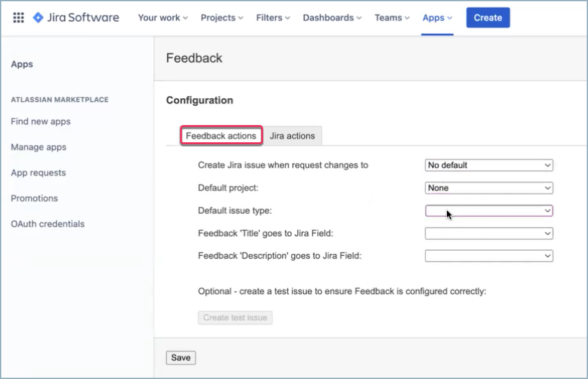This screenshot has height=379, width=588.
Task: Open the Projects menu
Action: tap(222, 18)
